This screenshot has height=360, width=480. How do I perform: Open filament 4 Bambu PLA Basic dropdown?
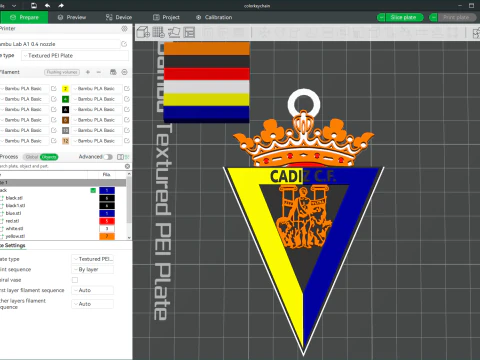(96, 99)
